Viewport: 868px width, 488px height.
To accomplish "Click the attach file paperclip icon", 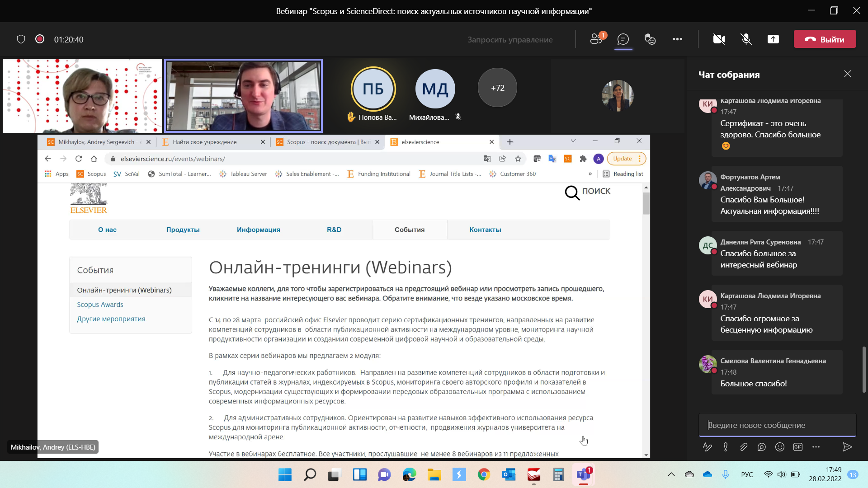I will pyautogui.click(x=744, y=447).
